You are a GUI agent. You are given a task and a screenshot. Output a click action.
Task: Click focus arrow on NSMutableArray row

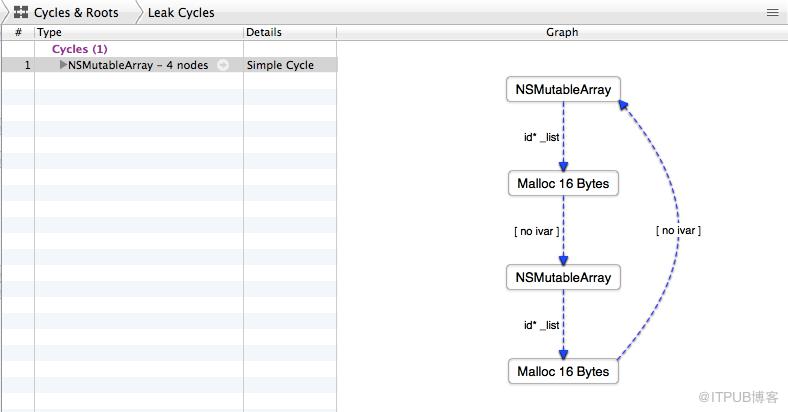coord(223,65)
